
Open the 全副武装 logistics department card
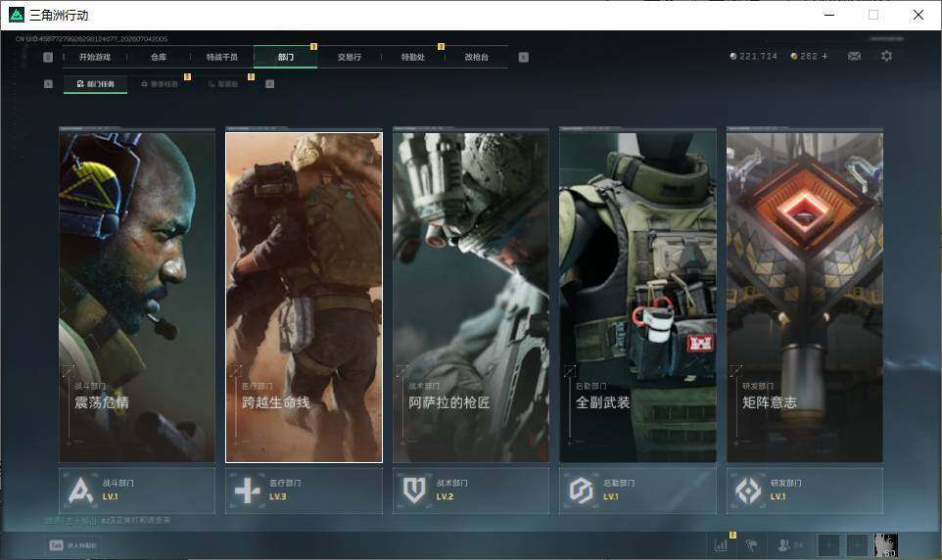[x=638, y=297]
